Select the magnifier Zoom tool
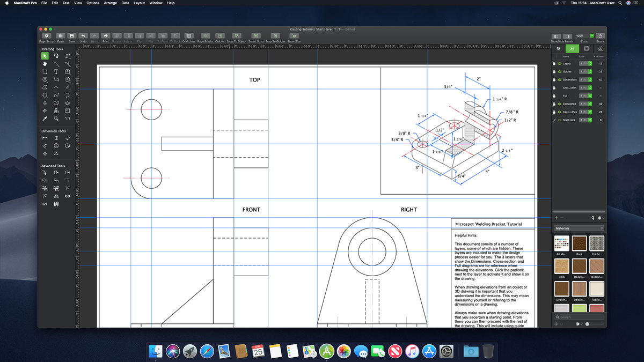This screenshot has height=362, width=644. tap(56, 119)
